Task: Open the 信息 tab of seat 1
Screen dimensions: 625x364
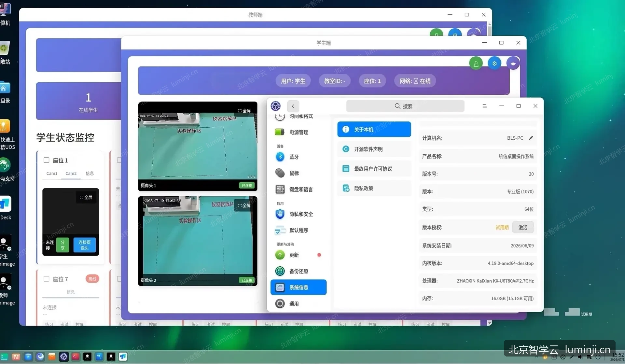Action: (x=90, y=174)
